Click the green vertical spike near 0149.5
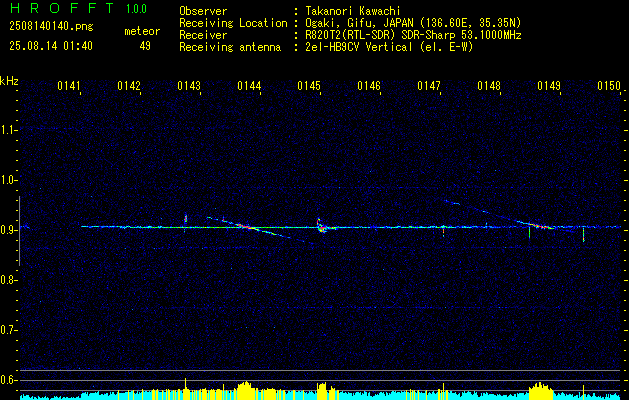 coord(584,234)
